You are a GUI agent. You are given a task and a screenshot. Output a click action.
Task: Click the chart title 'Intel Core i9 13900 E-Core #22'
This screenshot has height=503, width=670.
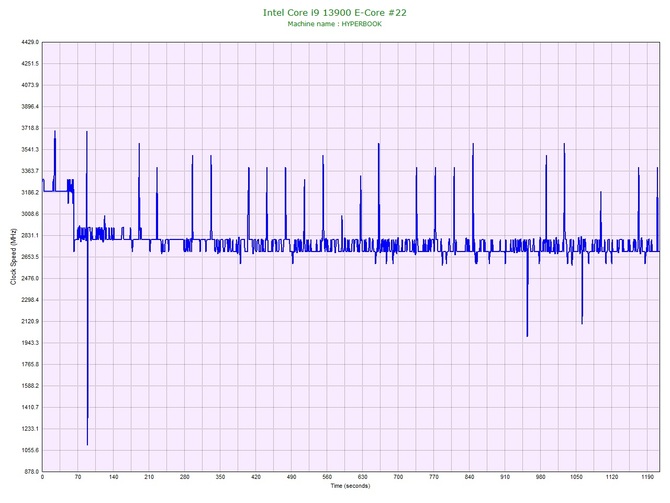coord(335,13)
